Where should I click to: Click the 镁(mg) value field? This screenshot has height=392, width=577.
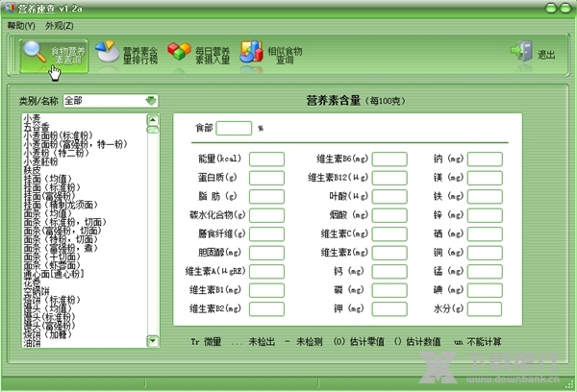click(x=485, y=178)
